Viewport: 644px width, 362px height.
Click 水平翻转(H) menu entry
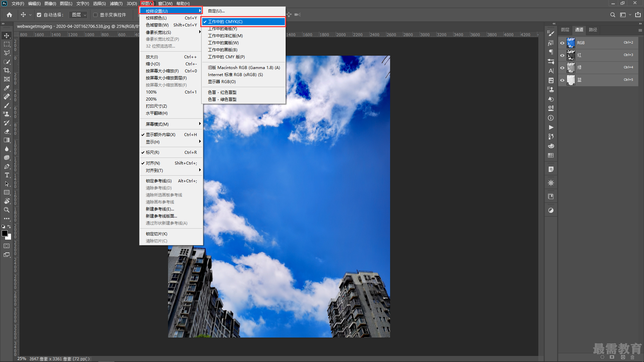[x=171, y=113]
